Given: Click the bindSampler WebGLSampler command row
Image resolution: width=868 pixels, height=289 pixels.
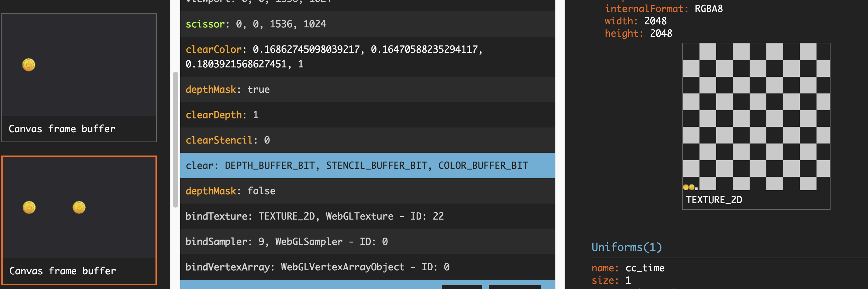Looking at the screenshot, I should (367, 241).
